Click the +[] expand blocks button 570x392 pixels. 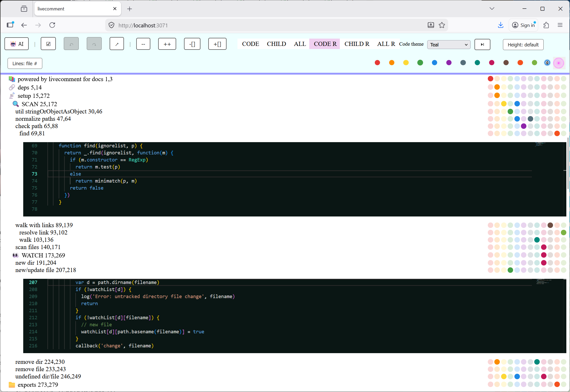pyautogui.click(x=217, y=44)
